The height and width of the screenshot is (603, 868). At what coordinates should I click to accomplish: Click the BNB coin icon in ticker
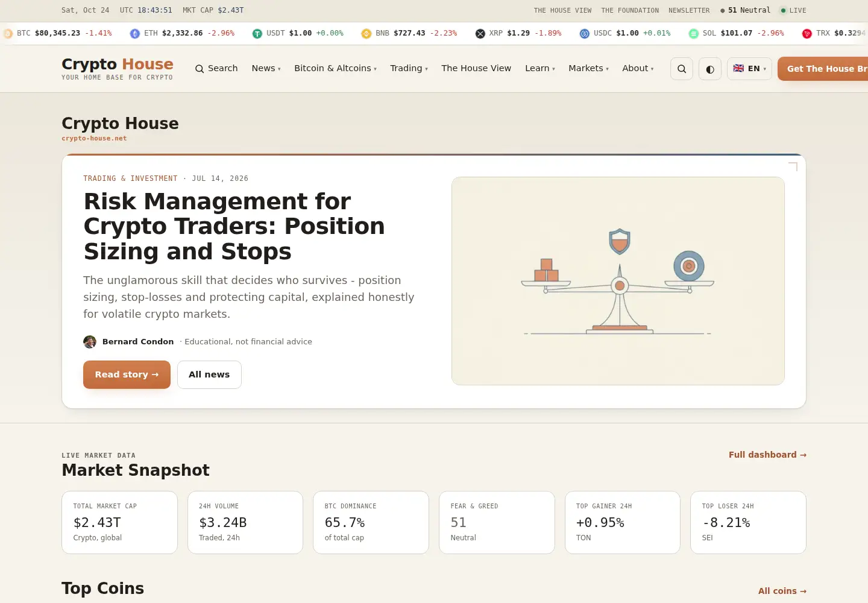(x=366, y=34)
